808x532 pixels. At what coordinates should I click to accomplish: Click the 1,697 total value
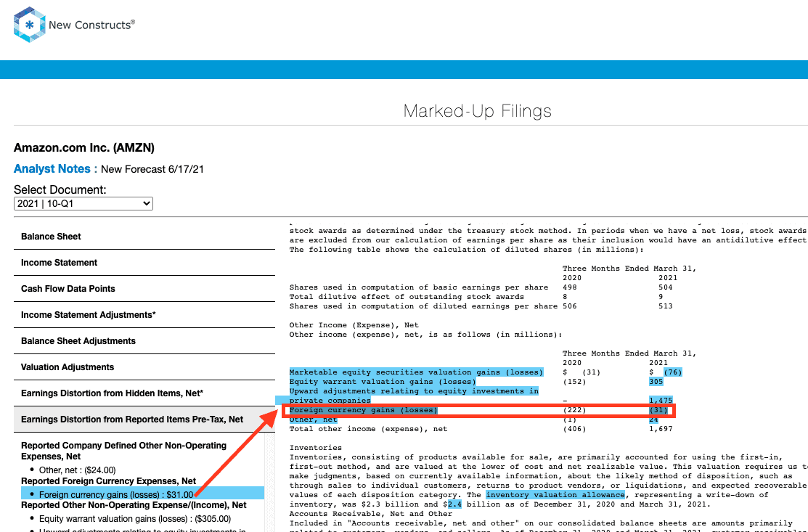click(661, 428)
